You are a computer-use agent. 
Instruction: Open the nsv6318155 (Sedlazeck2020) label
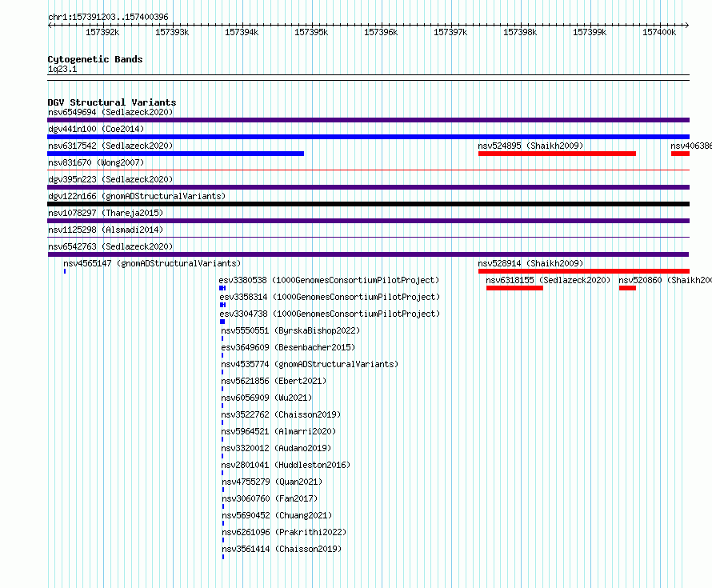[x=548, y=280]
